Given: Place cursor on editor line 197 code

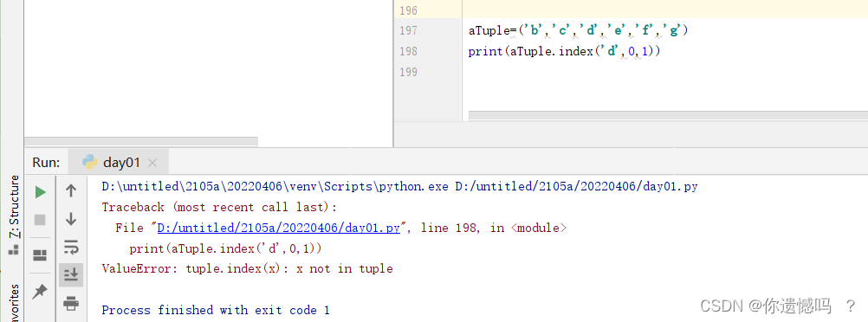Looking at the screenshot, I should tap(578, 30).
